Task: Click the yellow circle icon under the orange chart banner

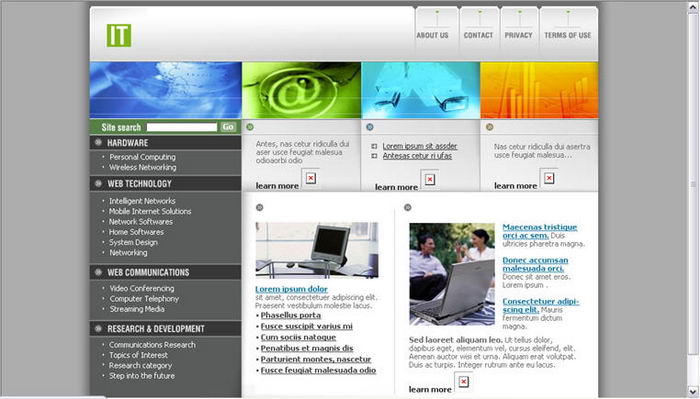Action: [490, 127]
